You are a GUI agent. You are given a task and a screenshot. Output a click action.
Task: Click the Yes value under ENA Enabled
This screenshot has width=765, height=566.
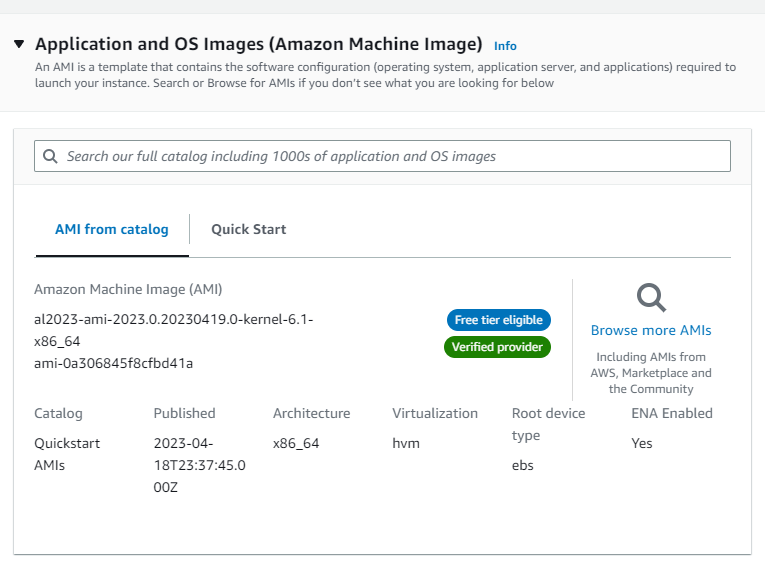coord(642,444)
